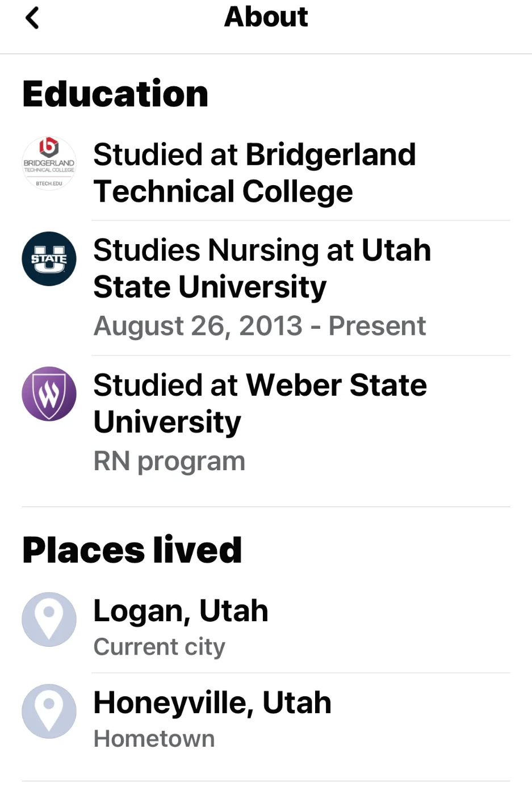Viewport: 532px width, 795px height.
Task: Click the divider line above Places lived
Action: [266, 507]
